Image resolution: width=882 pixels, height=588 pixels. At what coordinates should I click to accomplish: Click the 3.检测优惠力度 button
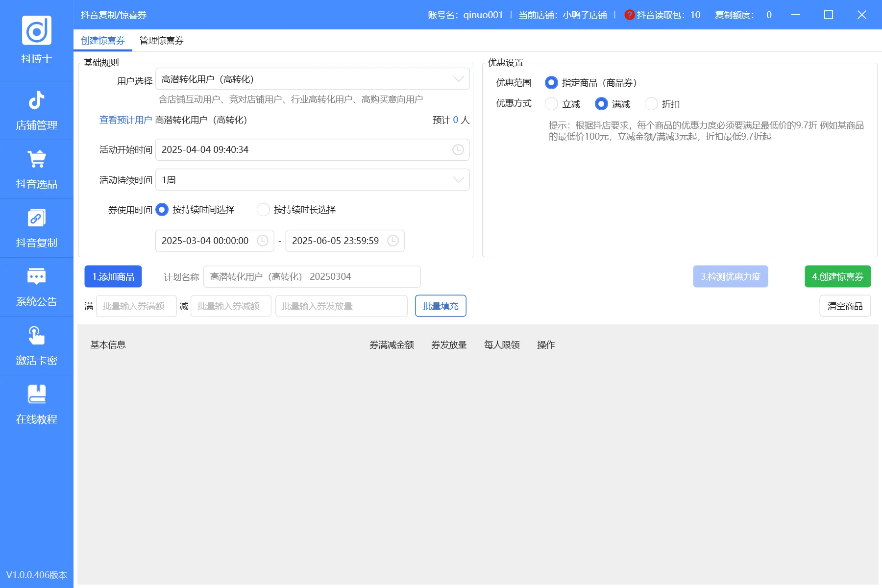click(730, 276)
